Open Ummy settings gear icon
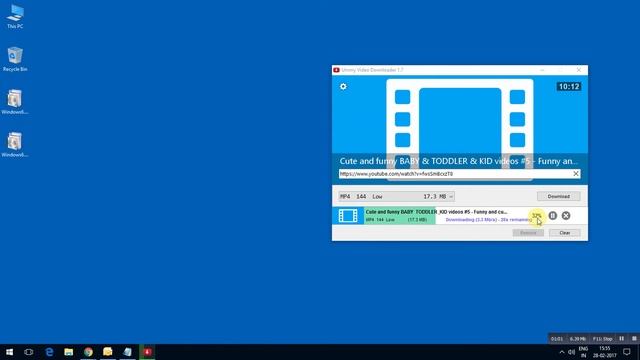 pos(343,87)
